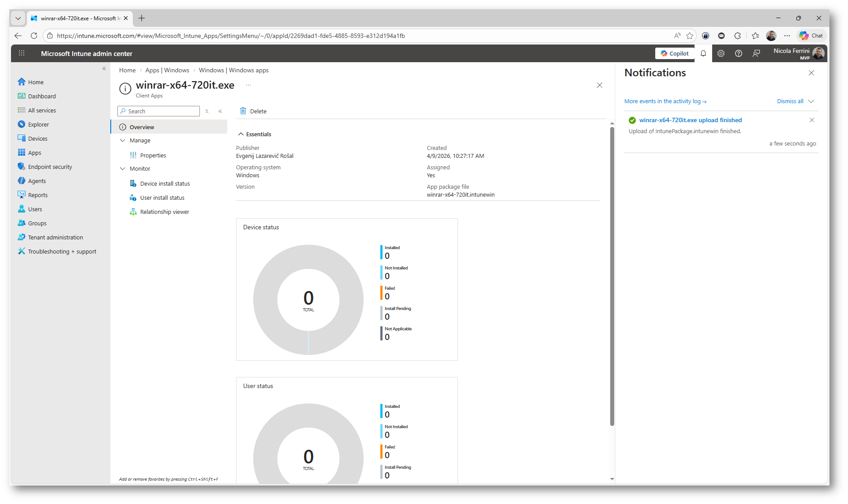Click the resource menu Search field
Image resolution: width=848 pixels, height=504 pixels.
tap(162, 111)
